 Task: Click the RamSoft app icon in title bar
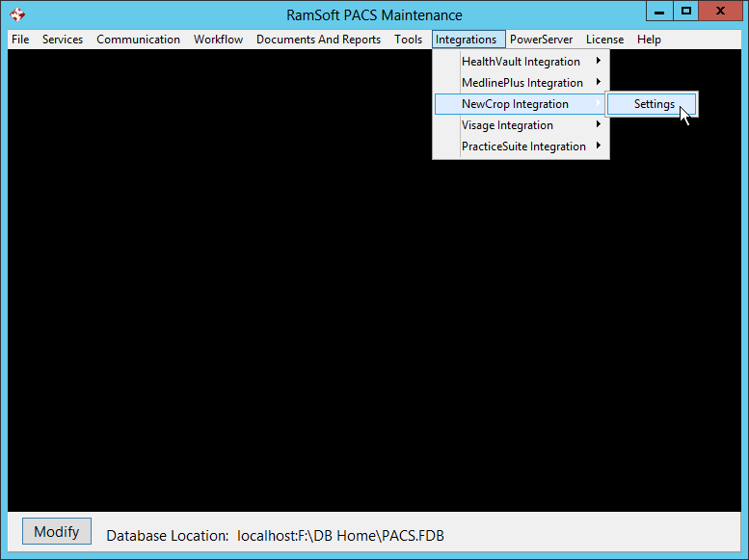click(x=16, y=14)
